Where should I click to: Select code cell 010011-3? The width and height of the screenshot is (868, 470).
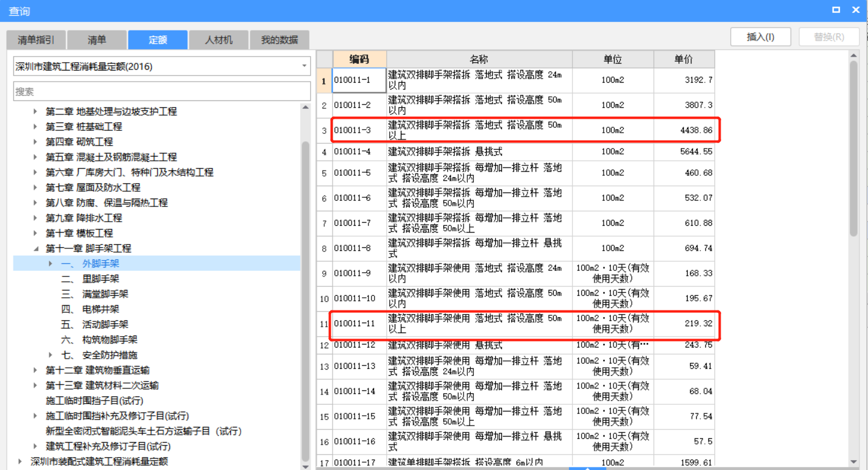pyautogui.click(x=359, y=130)
